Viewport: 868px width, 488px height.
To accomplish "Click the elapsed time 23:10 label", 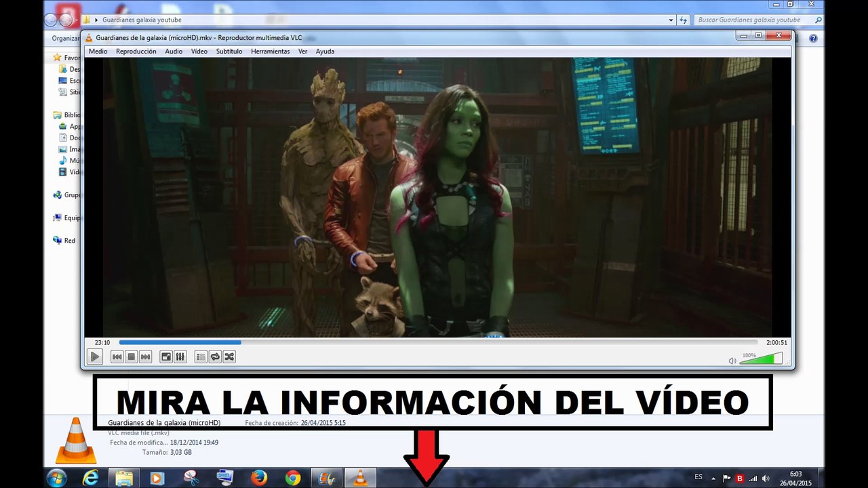I will click(x=102, y=343).
